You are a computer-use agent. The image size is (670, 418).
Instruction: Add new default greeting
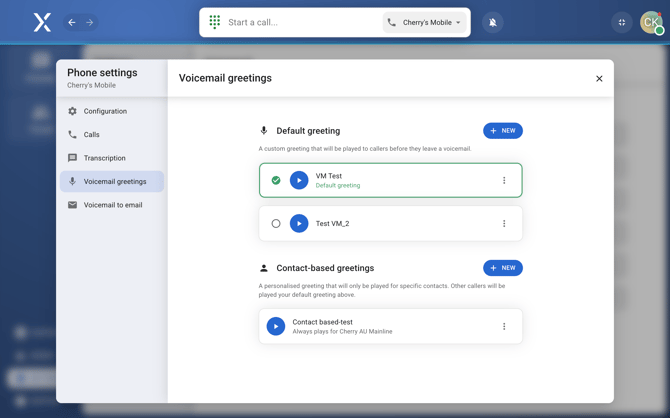tap(502, 131)
